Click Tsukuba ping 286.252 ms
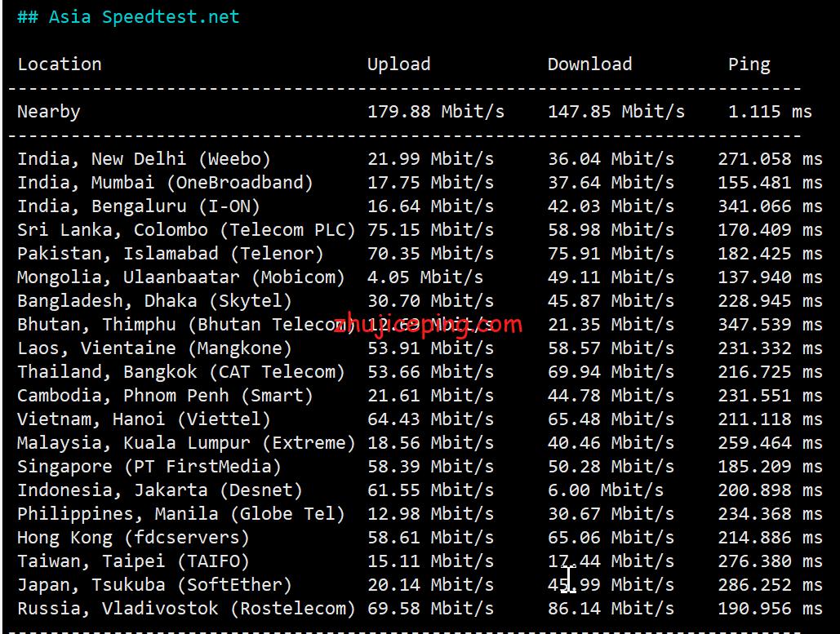Viewport: 840px width, 634px height. (771, 584)
